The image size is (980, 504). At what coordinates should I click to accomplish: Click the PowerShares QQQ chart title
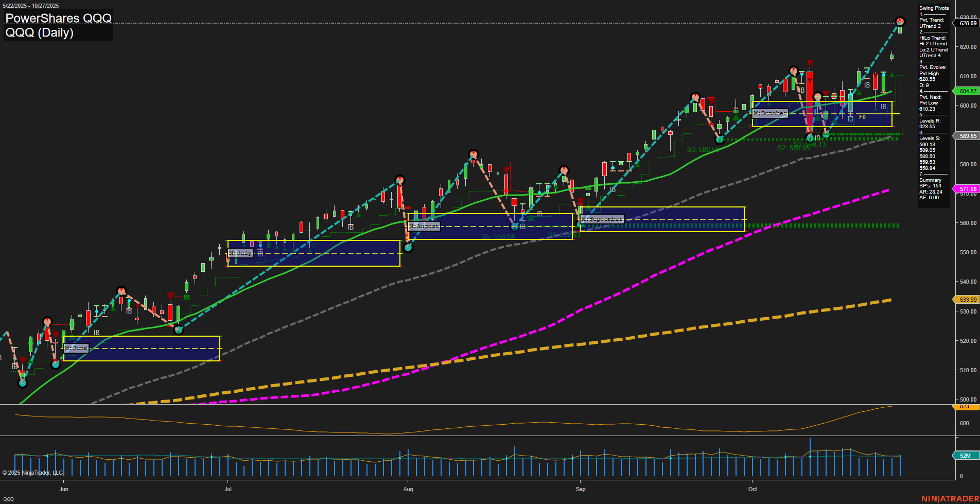[58, 19]
